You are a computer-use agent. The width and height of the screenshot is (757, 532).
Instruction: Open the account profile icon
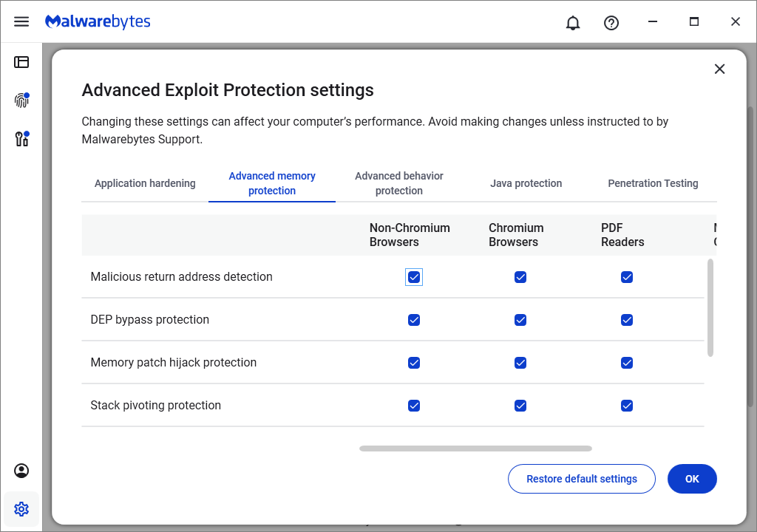pos(21,471)
